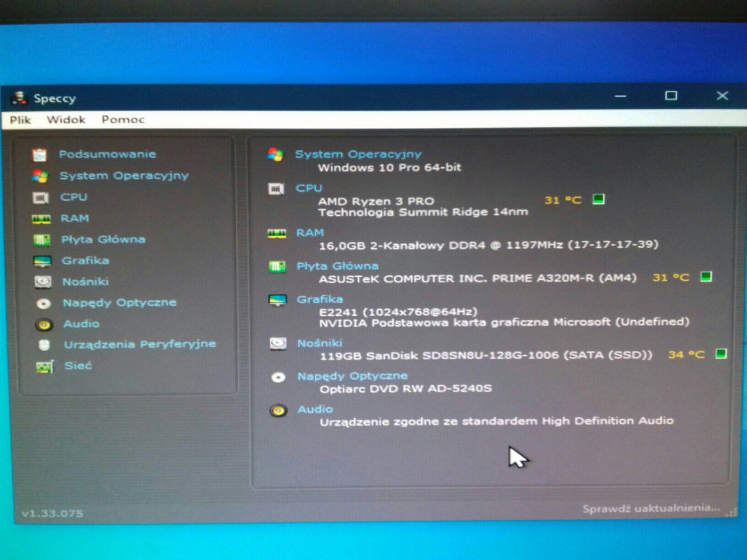Click the Speccy app icon in title bar
The image size is (747, 560).
coord(19,98)
